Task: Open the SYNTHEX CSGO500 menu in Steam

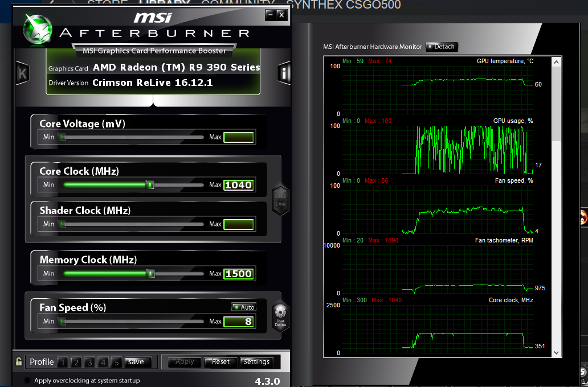Action: (344, 5)
